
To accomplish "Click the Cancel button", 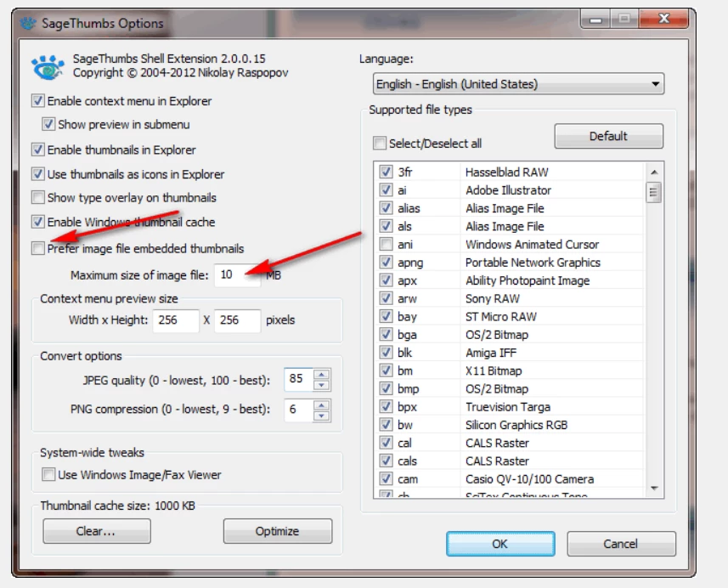I will (x=621, y=544).
